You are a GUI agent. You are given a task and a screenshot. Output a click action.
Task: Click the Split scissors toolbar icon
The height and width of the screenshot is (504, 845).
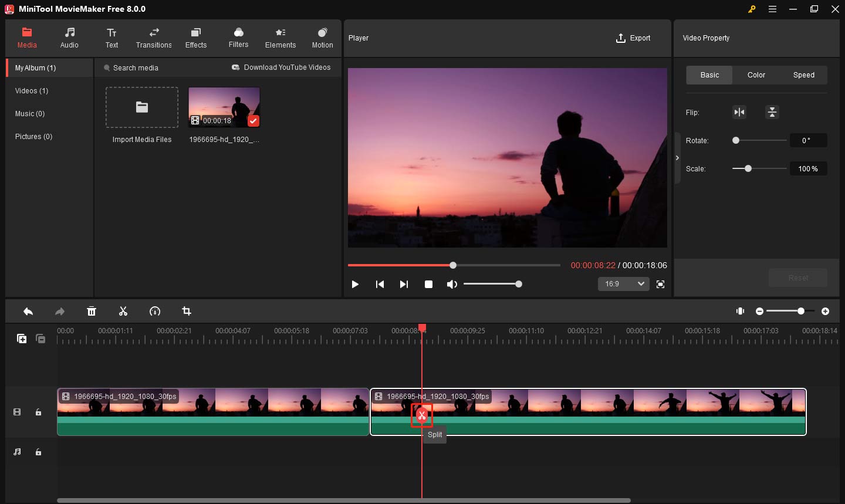[x=123, y=311]
